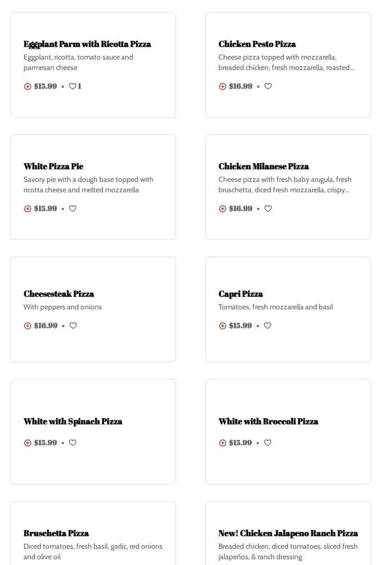Open the Bruschetta Pizza item title
Screen dimensions: 392x565
(56, 533)
